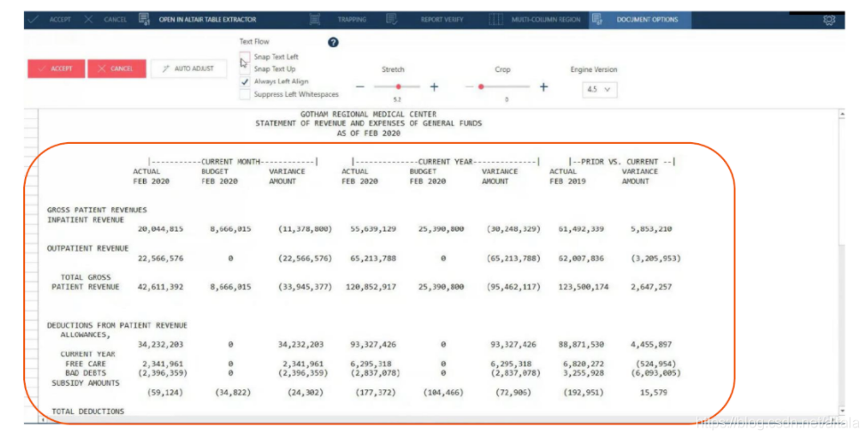Viewport: 868px width, 439px height.
Task: Click the Report Verify icon
Action: click(x=392, y=20)
